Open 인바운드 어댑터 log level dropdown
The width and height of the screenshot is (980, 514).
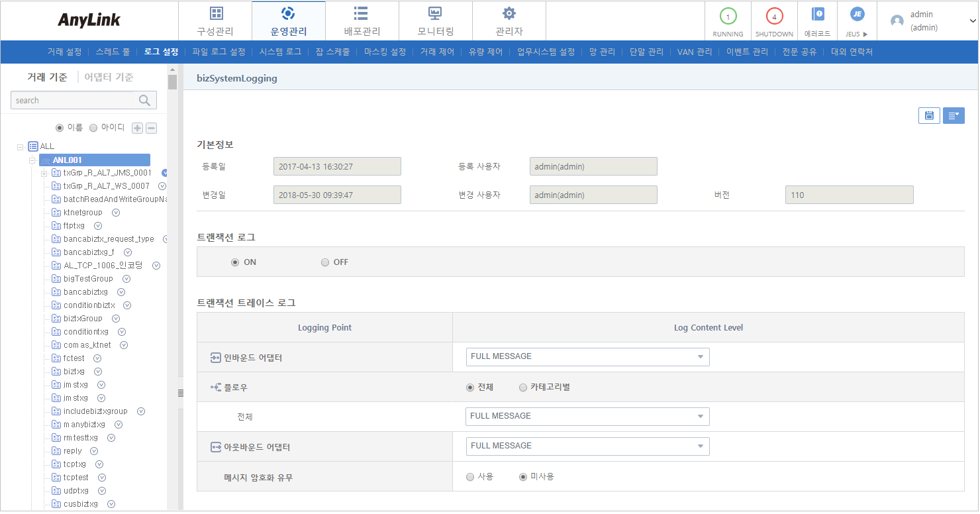(587, 357)
